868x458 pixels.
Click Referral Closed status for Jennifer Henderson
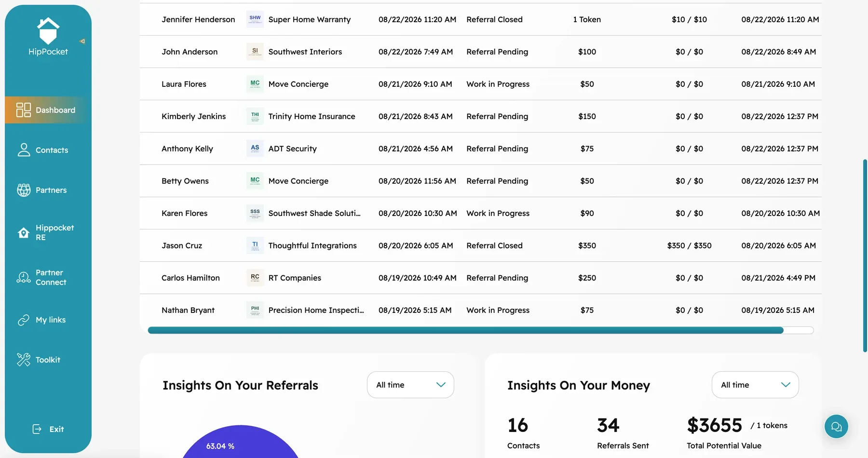pos(494,19)
